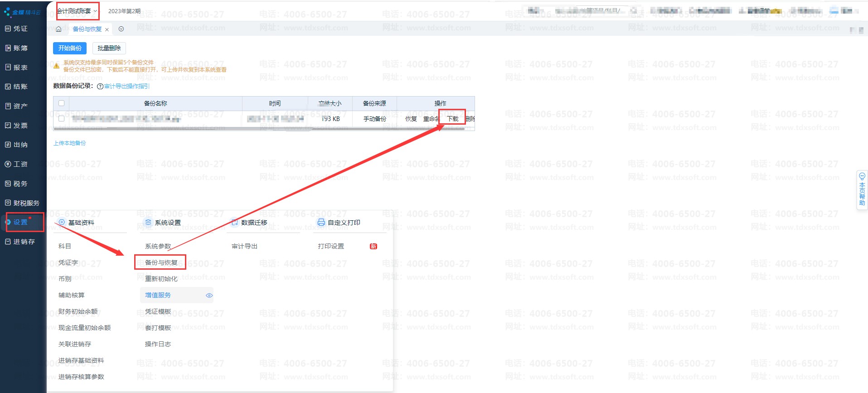This screenshot has height=393, width=868.
Task: Expand the tab list circled-arrow dropdown
Action: 121,29
